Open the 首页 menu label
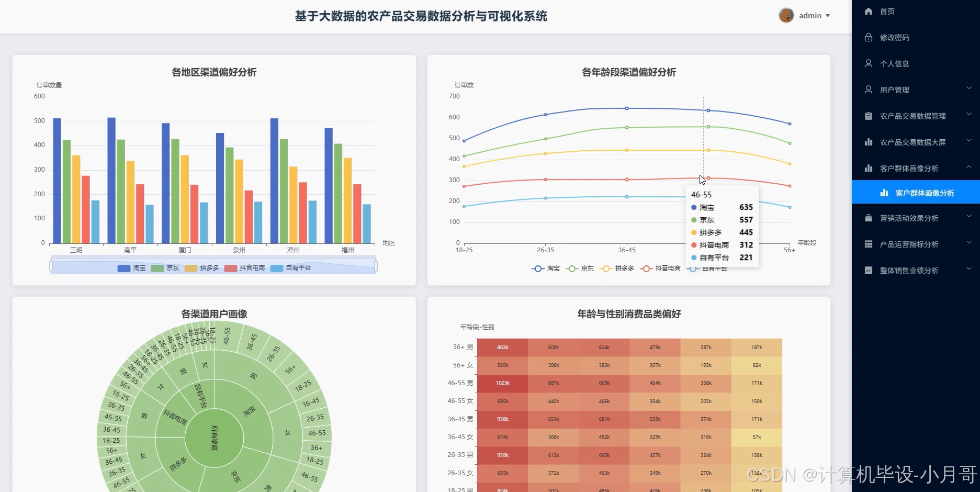Screen dimensions: 980x492 point(887,12)
